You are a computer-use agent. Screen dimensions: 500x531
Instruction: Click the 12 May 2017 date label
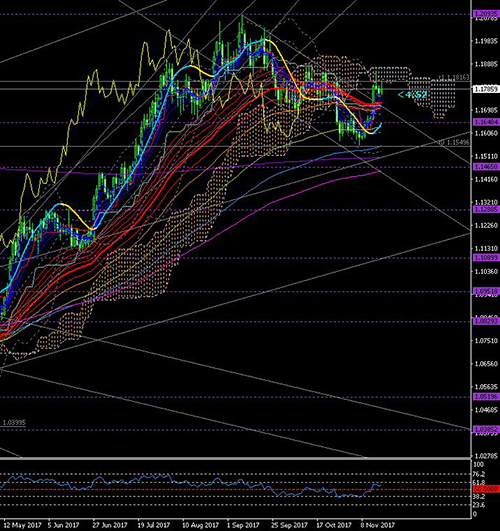pos(22,525)
